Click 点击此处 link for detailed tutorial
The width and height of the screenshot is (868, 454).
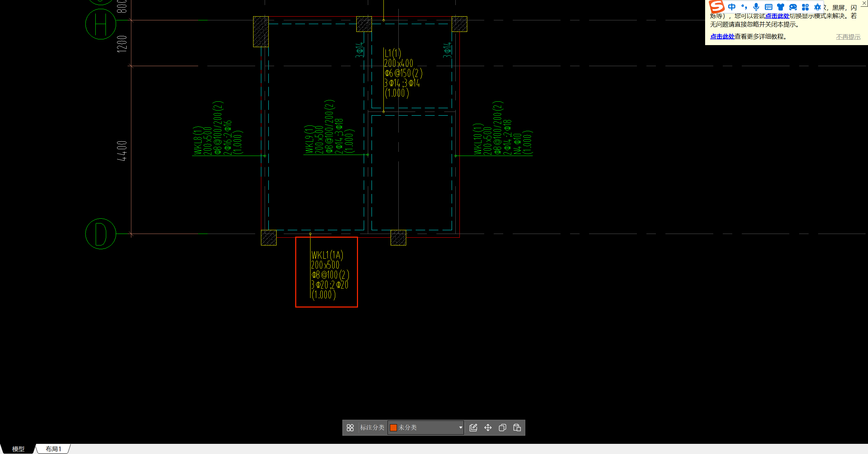tap(722, 36)
